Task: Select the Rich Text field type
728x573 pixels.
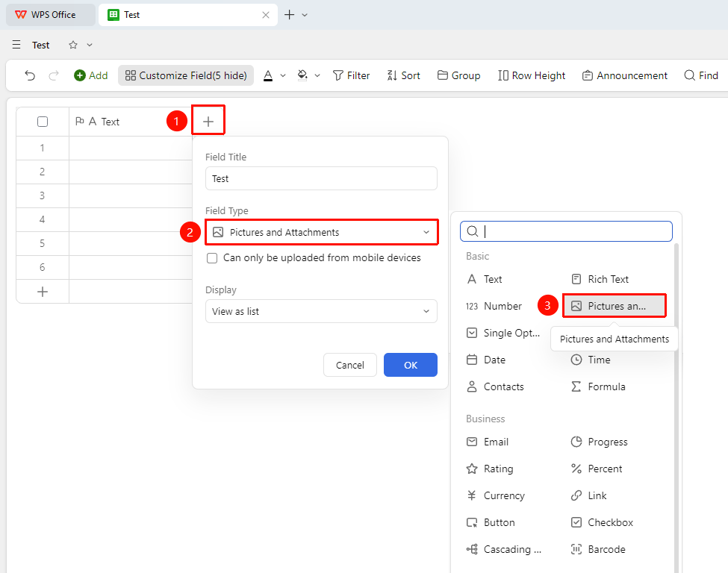Action: (600, 279)
